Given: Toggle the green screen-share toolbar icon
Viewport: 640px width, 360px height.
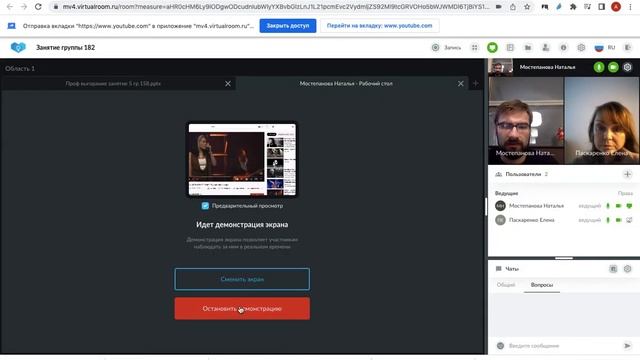Looking at the screenshot, I should pos(492,48).
